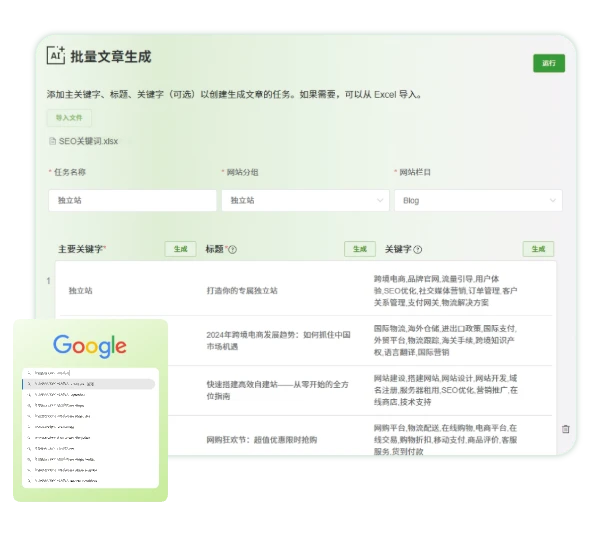This screenshot has width=608, height=538.
Task: Open the 网站栏目 Blog dropdown
Action: coord(478,201)
